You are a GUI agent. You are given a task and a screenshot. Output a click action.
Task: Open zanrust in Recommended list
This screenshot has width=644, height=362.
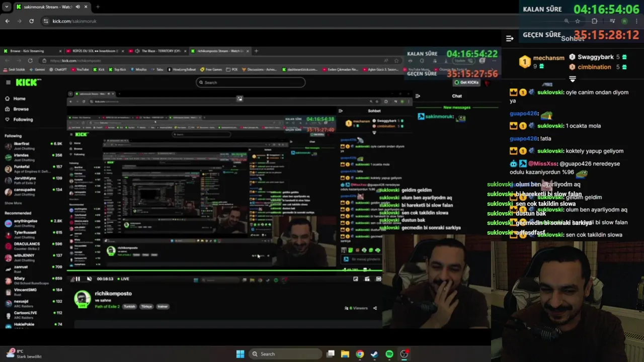[x=33, y=269]
